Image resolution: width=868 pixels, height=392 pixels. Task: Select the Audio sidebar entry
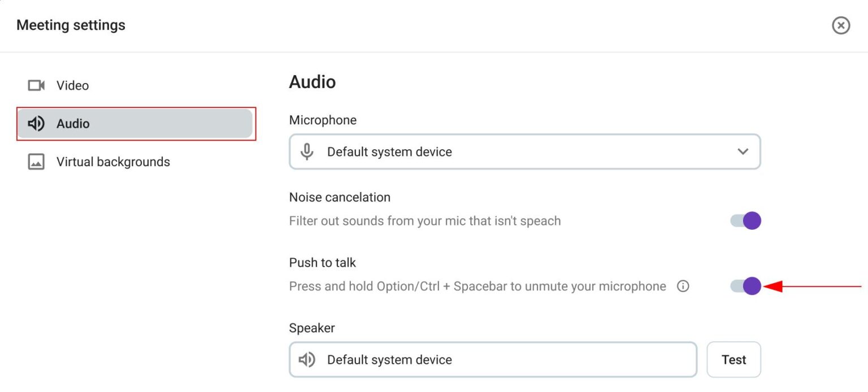click(73, 123)
